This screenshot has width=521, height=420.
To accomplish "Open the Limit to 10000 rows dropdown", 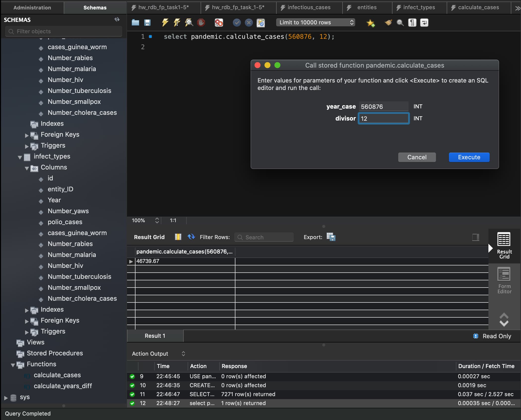I will [315, 22].
